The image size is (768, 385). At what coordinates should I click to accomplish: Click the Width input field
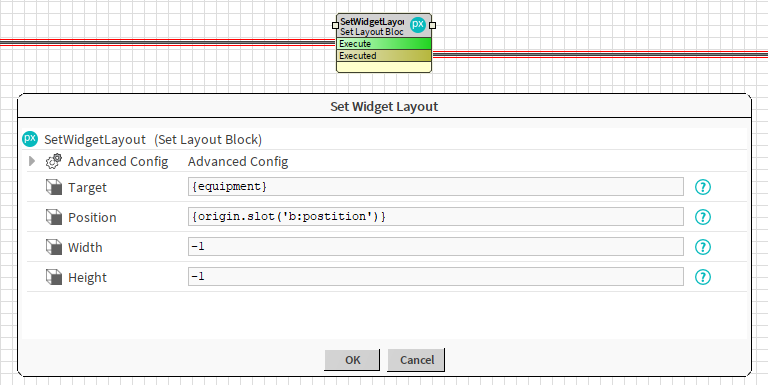coord(435,246)
